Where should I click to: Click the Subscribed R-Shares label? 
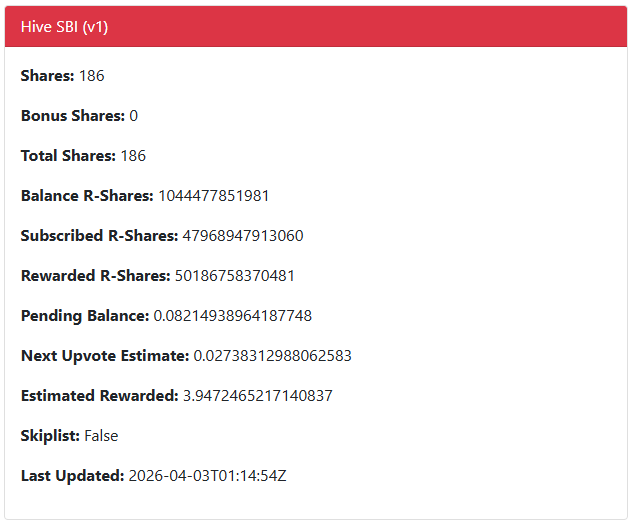pyautogui.click(x=99, y=236)
